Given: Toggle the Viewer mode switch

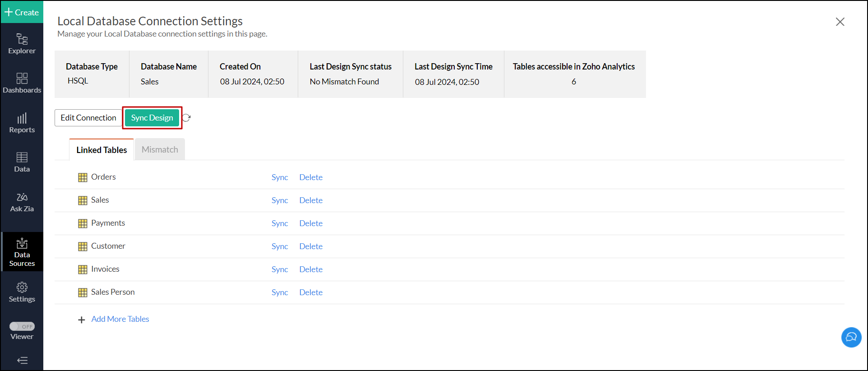Looking at the screenshot, I should pos(22,326).
